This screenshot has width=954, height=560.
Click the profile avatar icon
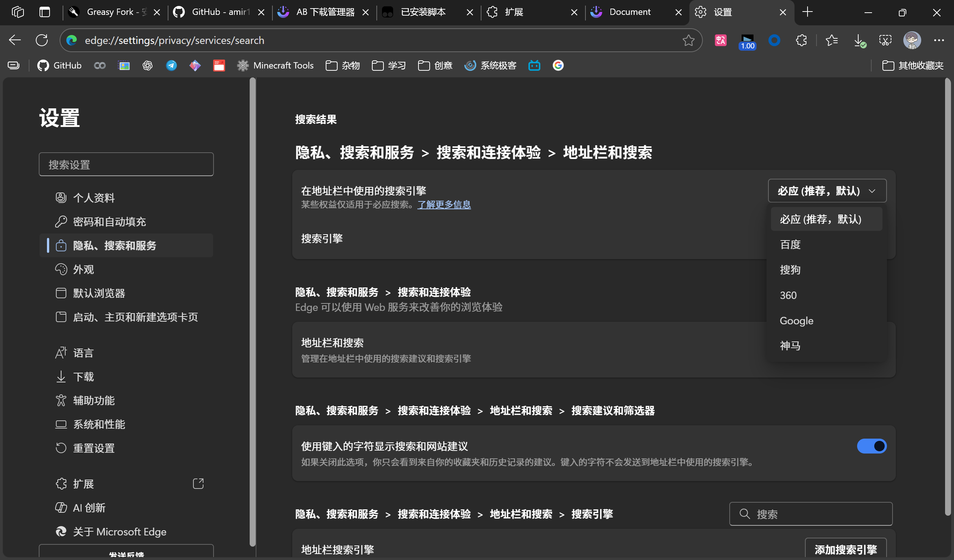912,40
